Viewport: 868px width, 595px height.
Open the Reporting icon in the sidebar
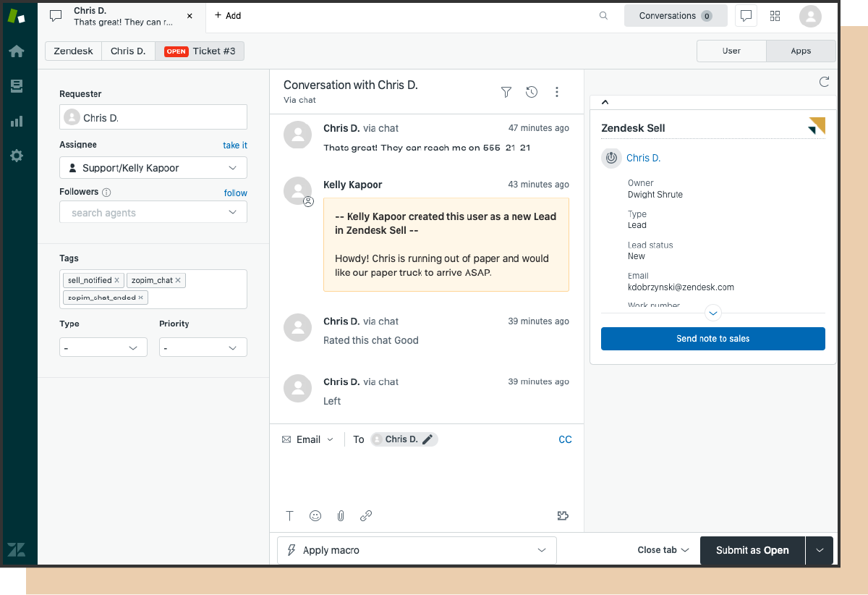click(17, 121)
